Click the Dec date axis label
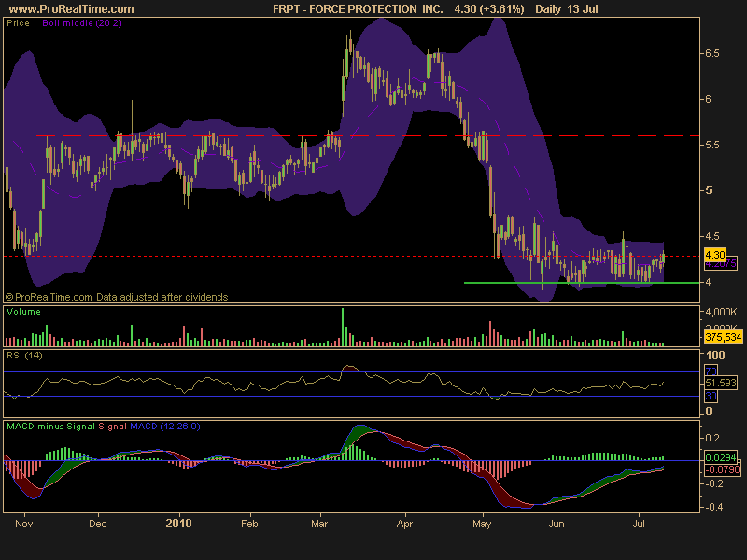This screenshot has width=747, height=560. pos(98,524)
